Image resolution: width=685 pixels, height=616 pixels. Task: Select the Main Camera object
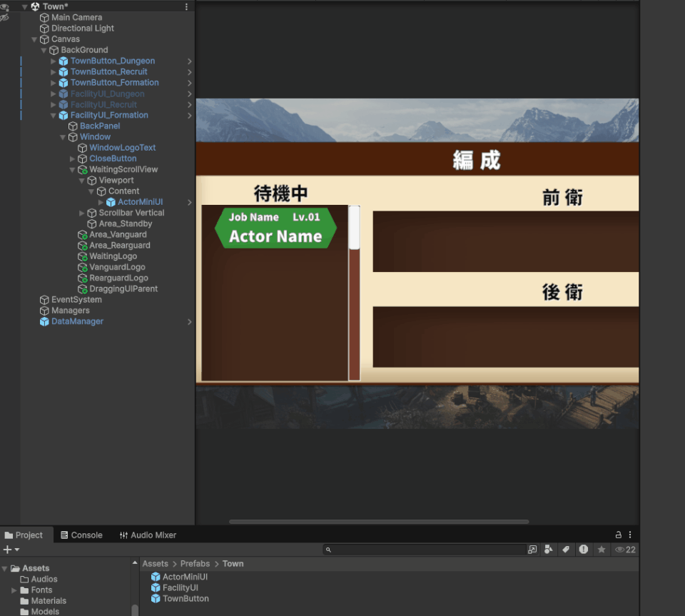click(76, 17)
